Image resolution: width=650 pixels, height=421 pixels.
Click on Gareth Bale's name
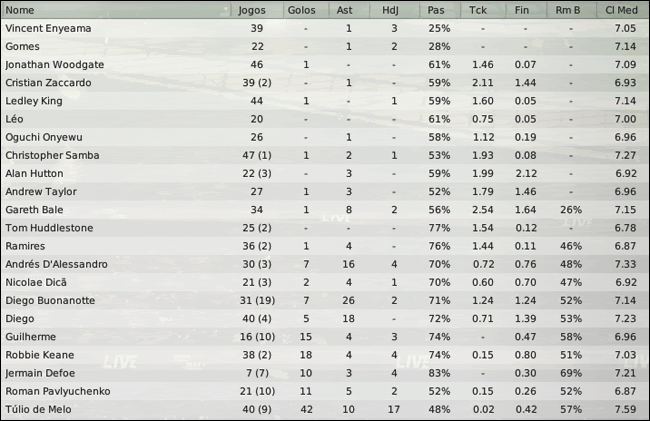click(x=32, y=210)
